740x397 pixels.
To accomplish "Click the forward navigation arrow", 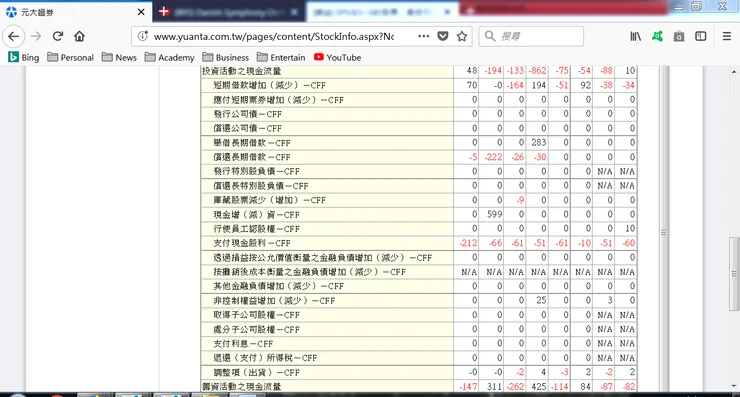I will [x=36, y=36].
